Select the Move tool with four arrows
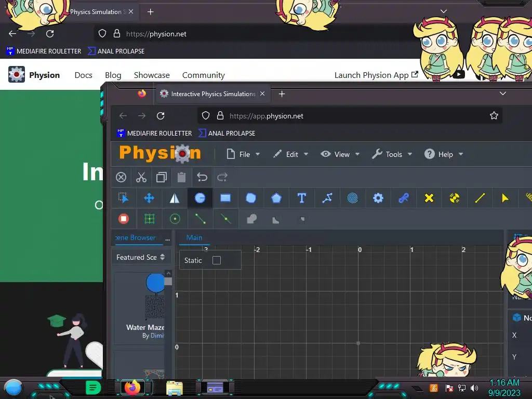Screen dimensions: 532x399 [149, 198]
